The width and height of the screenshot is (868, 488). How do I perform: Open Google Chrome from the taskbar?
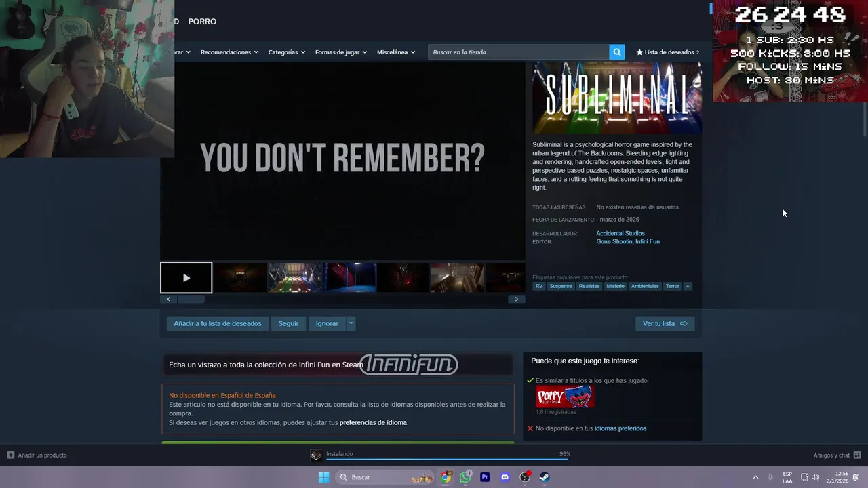pyautogui.click(x=446, y=477)
